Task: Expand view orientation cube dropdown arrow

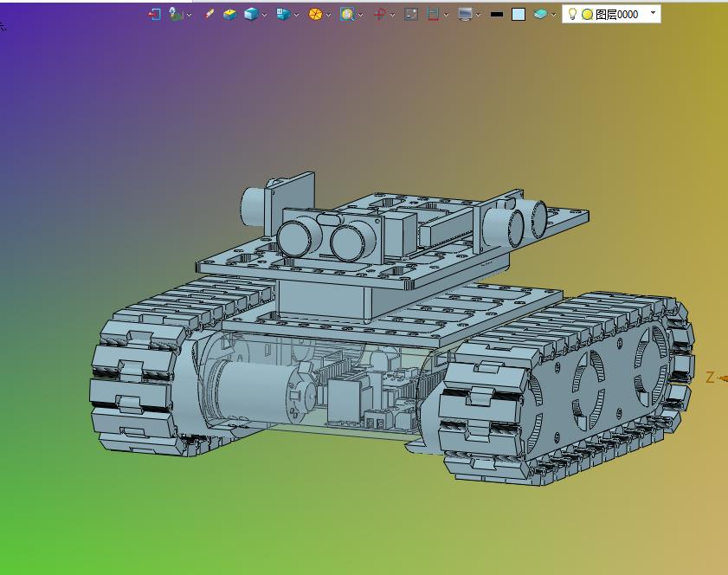Action: pos(296,15)
